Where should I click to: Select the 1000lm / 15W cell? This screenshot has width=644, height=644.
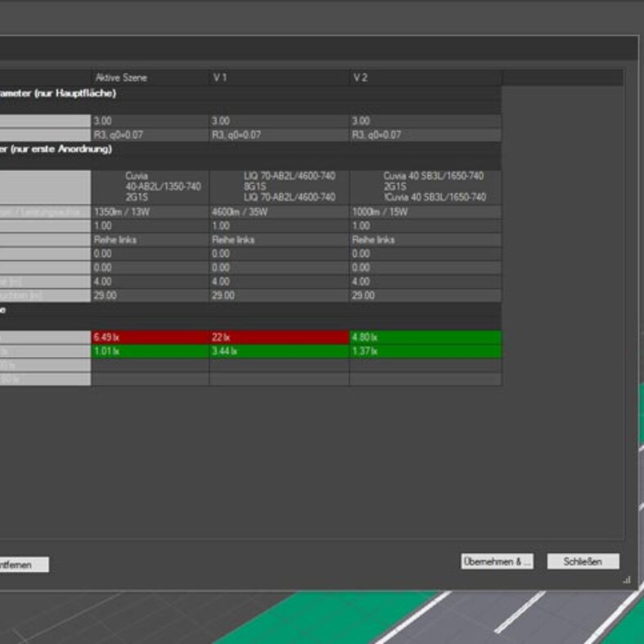click(425, 212)
